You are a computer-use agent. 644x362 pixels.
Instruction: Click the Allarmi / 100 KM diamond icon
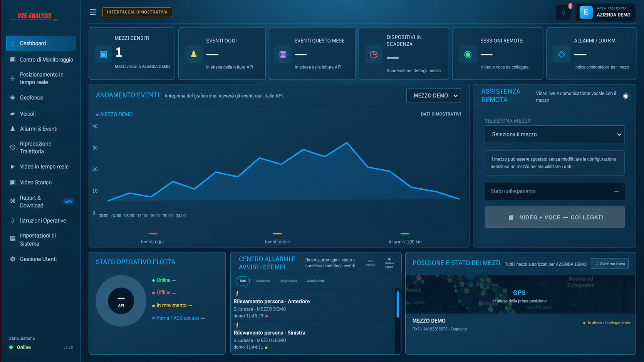[561, 54]
